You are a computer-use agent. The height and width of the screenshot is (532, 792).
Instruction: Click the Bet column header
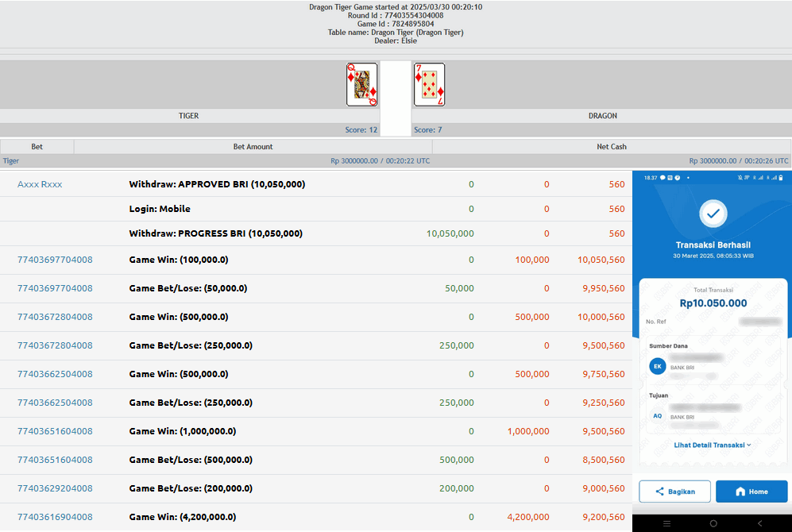tap(37, 147)
